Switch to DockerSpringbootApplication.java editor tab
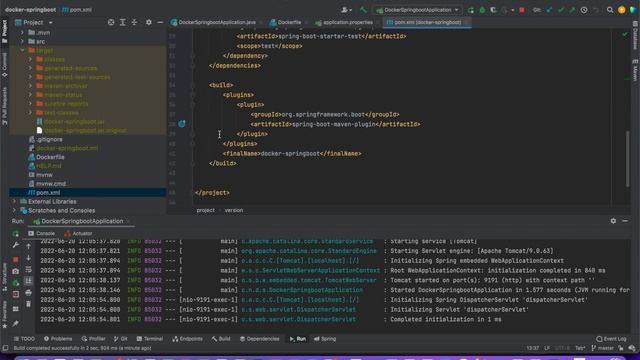The width and height of the screenshot is (640, 360). [x=213, y=22]
